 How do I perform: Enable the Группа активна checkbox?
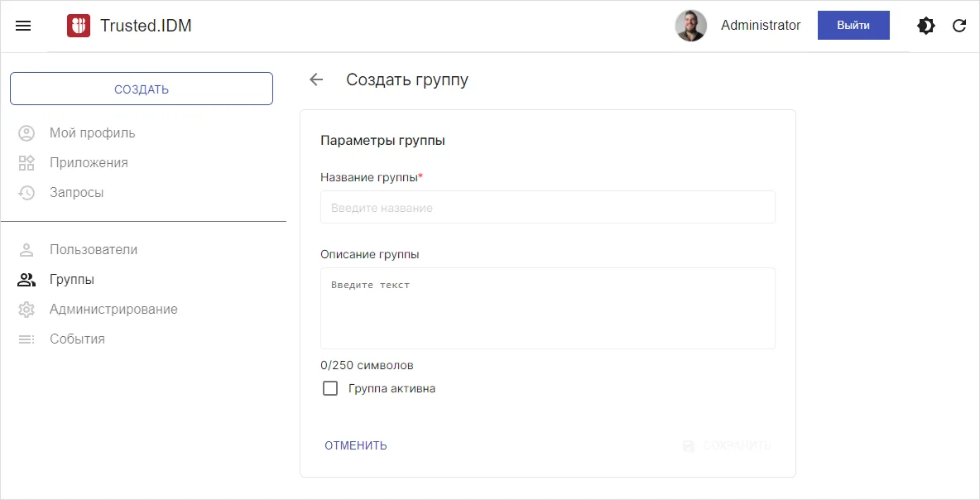[x=330, y=387]
